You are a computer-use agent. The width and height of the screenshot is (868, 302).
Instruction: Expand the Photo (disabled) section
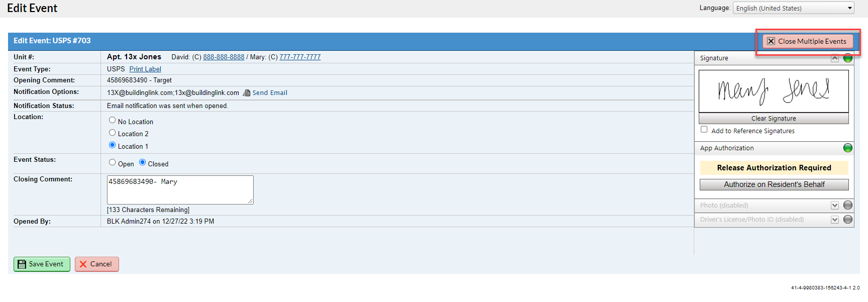point(834,205)
